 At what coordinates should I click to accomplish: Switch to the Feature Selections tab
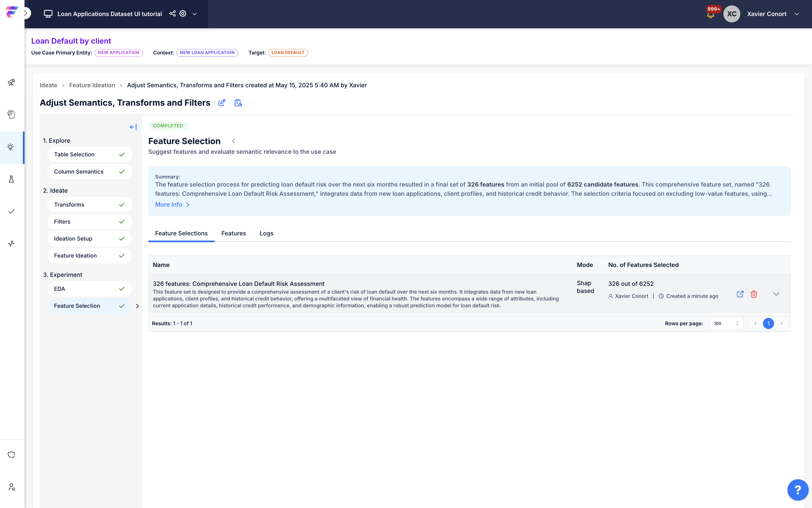(181, 233)
